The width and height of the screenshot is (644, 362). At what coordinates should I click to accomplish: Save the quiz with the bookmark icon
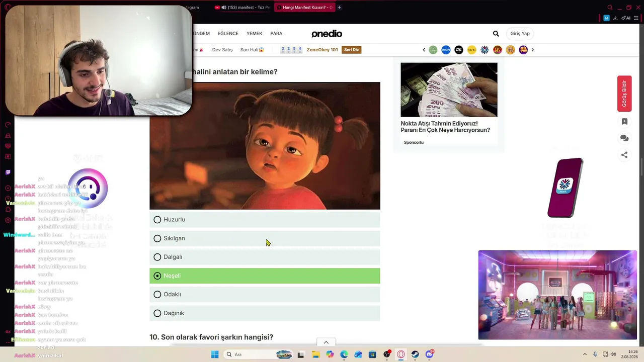pyautogui.click(x=624, y=122)
